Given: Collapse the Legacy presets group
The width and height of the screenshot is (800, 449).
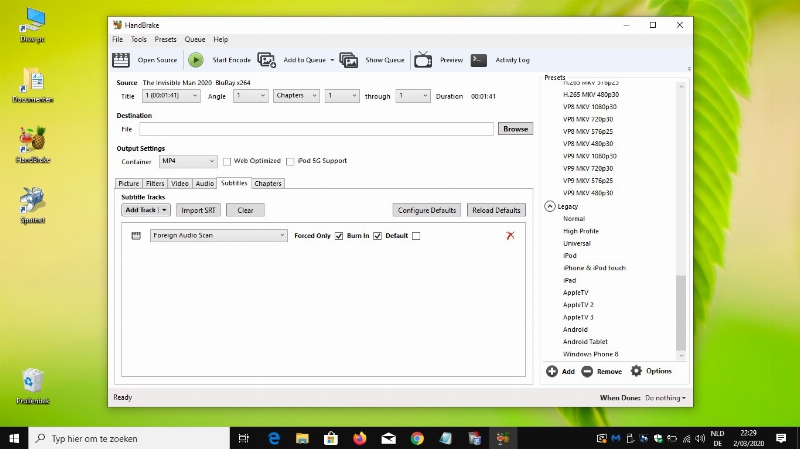Looking at the screenshot, I should click(549, 206).
